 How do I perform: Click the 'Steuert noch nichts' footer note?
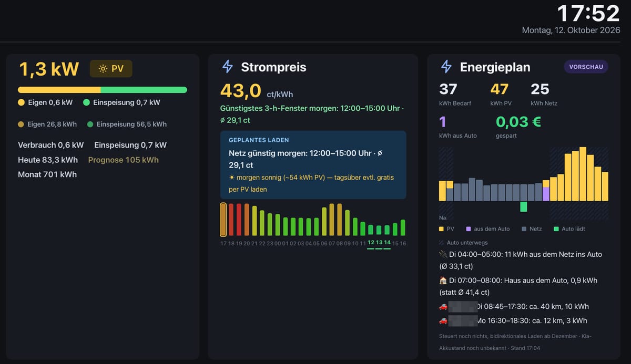516,342
